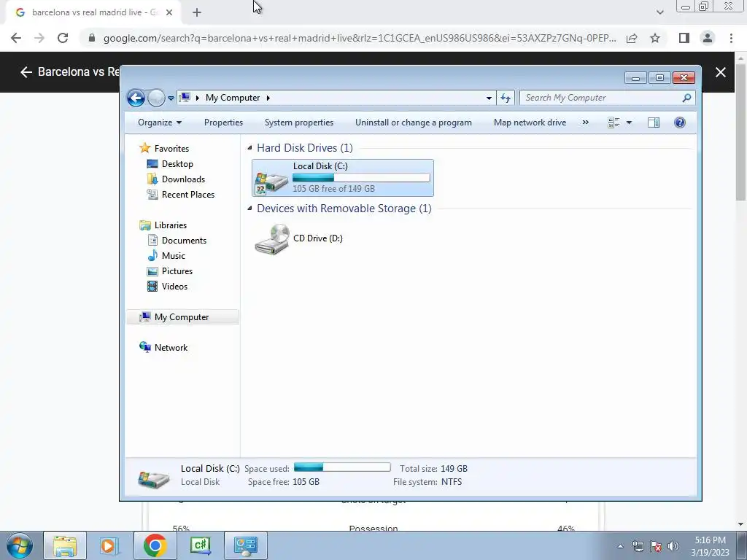
Task: Open the recent pages dropdown arrow
Action: click(171, 98)
